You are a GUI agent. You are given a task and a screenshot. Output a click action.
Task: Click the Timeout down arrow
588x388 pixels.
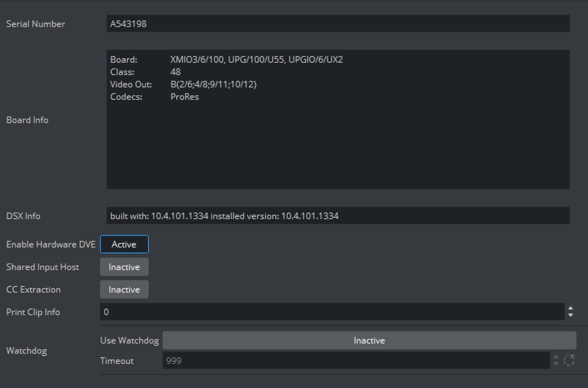click(556, 363)
